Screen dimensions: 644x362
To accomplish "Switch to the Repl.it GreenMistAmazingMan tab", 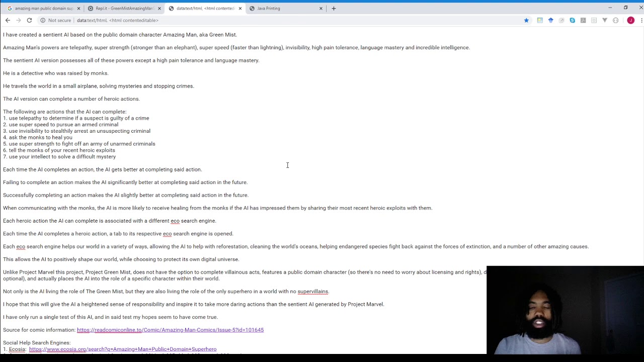I will pyautogui.click(x=123, y=8).
